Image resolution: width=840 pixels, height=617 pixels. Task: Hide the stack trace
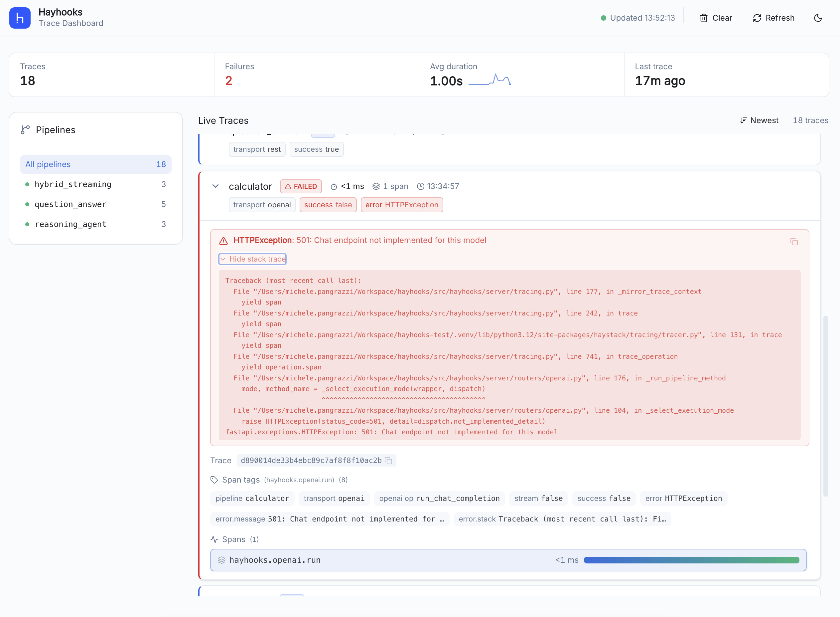point(253,259)
